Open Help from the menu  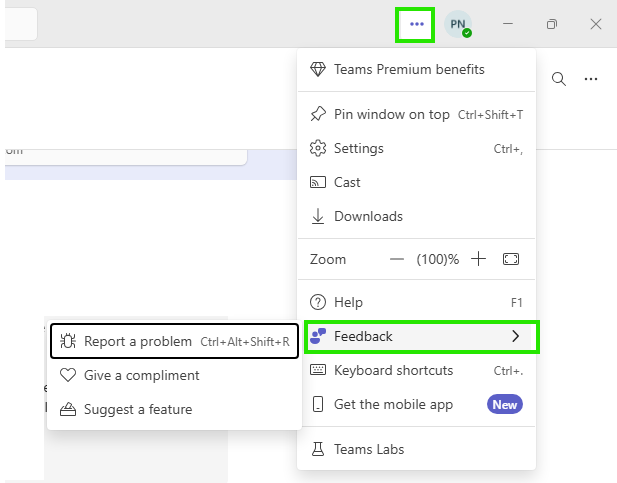click(417, 302)
